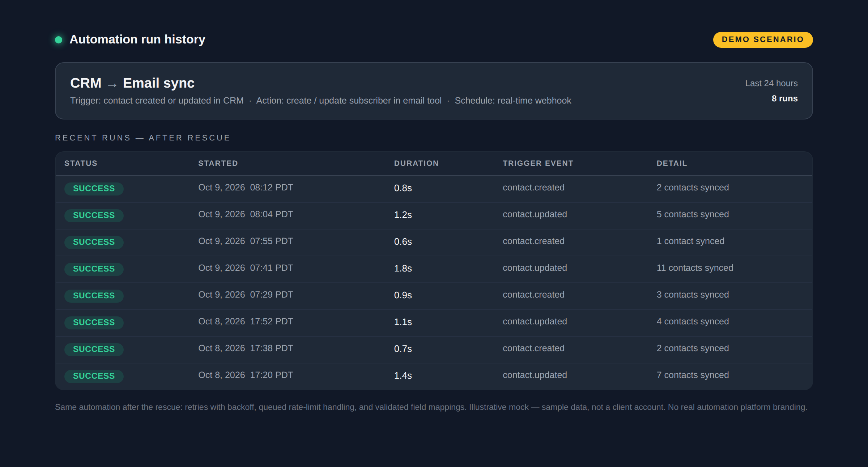Click the DEMO SCENARIO badge
The width and height of the screenshot is (868, 467).
click(763, 39)
